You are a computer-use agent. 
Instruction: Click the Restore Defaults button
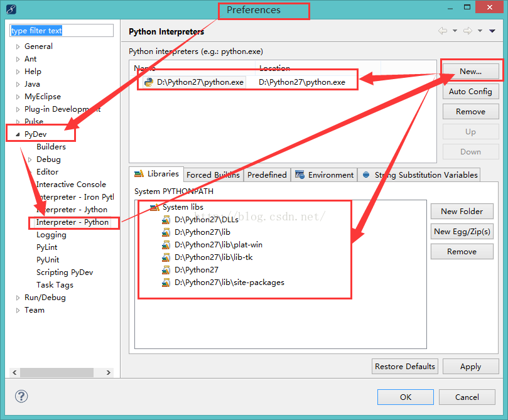coord(405,366)
